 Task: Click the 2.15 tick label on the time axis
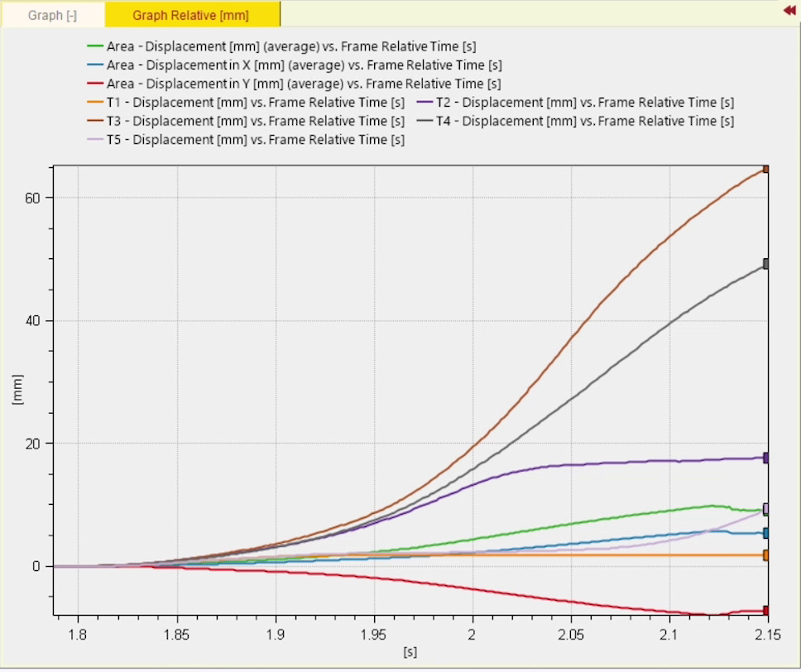pyautogui.click(x=768, y=635)
